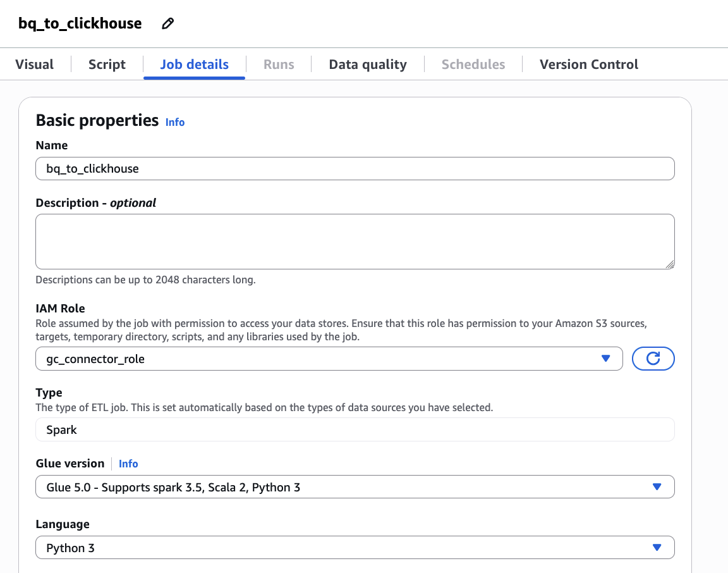Focus the Name input field

[355, 169]
